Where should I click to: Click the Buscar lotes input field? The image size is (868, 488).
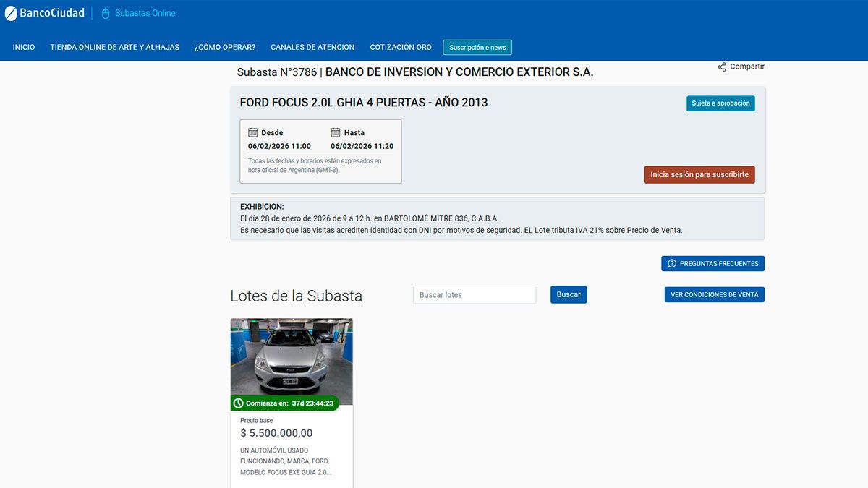474,294
